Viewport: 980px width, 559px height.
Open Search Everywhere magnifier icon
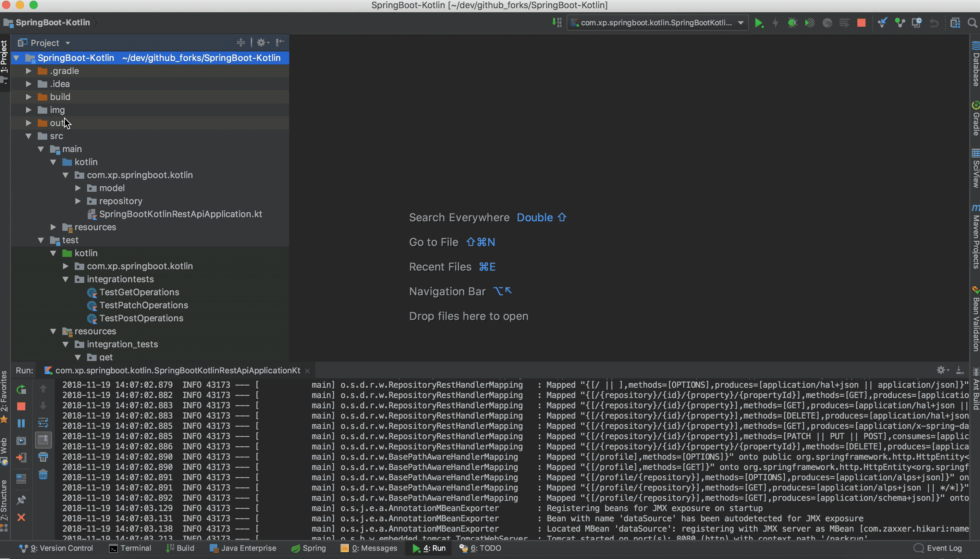[x=972, y=23]
